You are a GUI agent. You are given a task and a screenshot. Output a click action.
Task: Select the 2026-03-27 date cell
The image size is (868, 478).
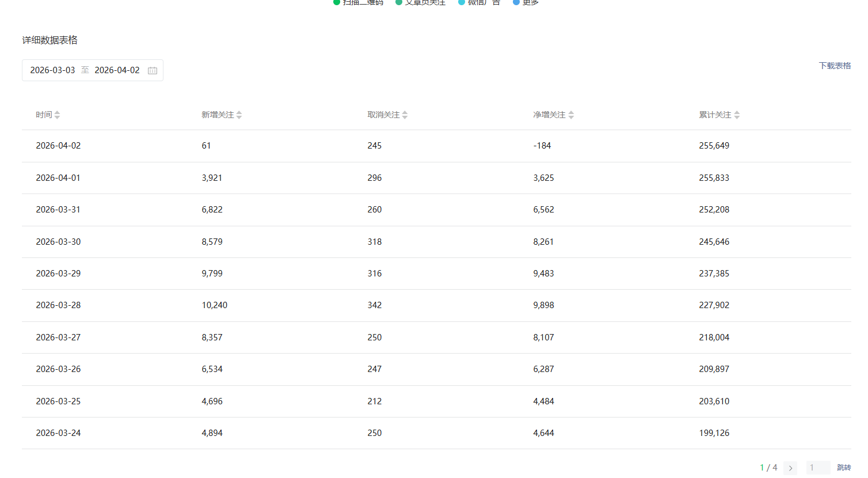pos(58,337)
